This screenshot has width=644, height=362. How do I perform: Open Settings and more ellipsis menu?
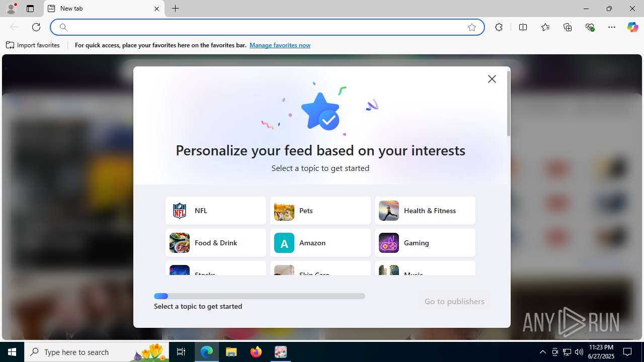click(x=612, y=27)
